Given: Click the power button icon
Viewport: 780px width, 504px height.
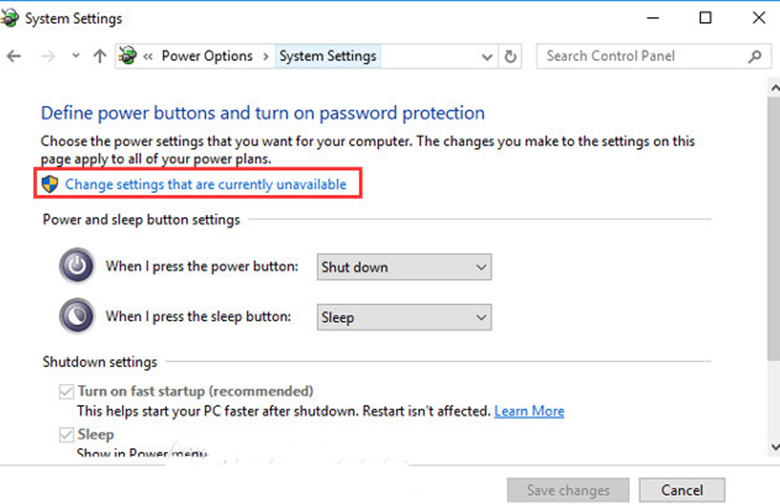Looking at the screenshot, I should pyautogui.click(x=77, y=267).
